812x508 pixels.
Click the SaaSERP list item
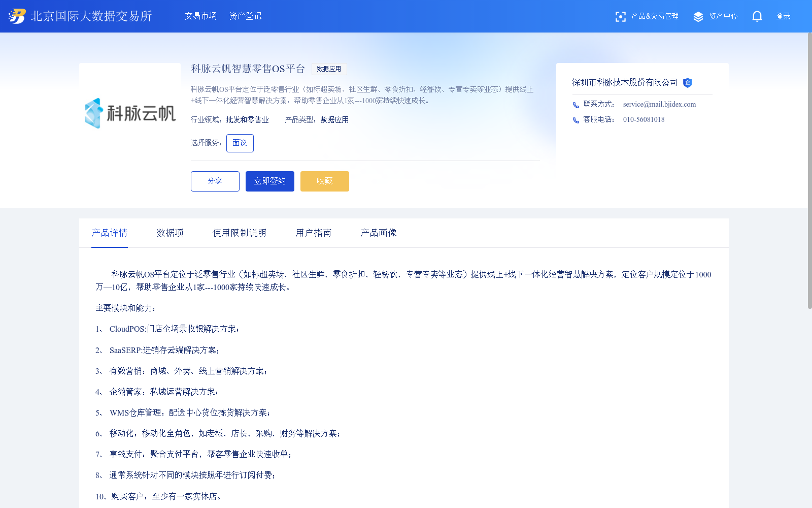point(157,351)
